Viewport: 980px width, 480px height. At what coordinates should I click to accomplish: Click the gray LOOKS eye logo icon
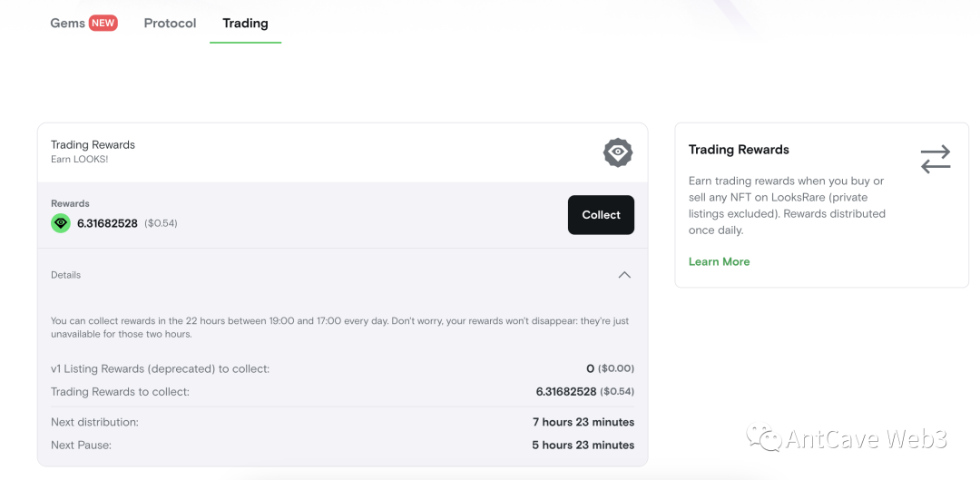(618, 152)
